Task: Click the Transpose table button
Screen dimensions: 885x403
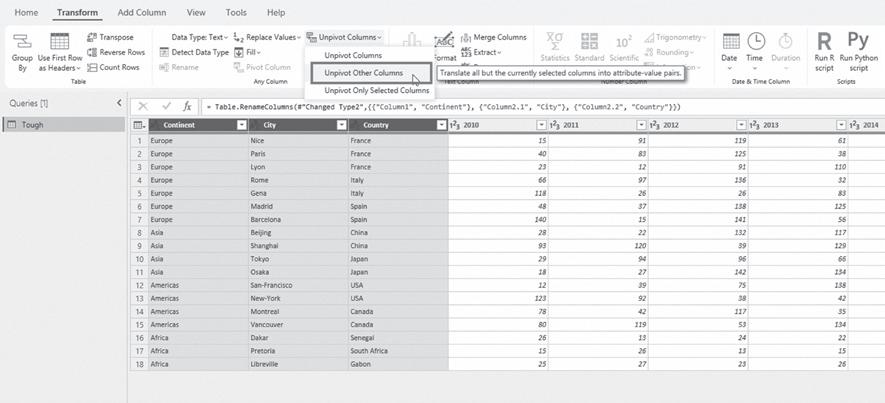Action: tap(111, 37)
